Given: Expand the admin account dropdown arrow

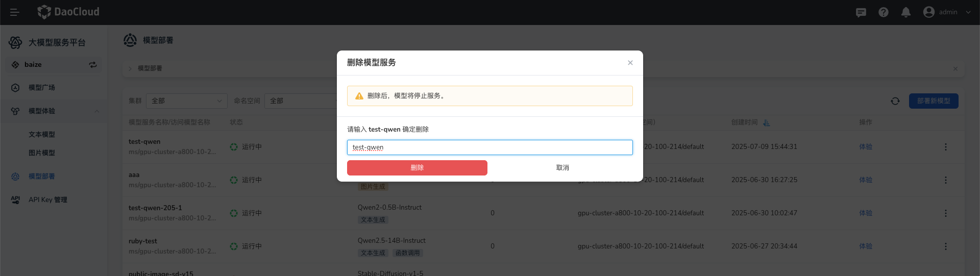Looking at the screenshot, I should [x=968, y=12].
